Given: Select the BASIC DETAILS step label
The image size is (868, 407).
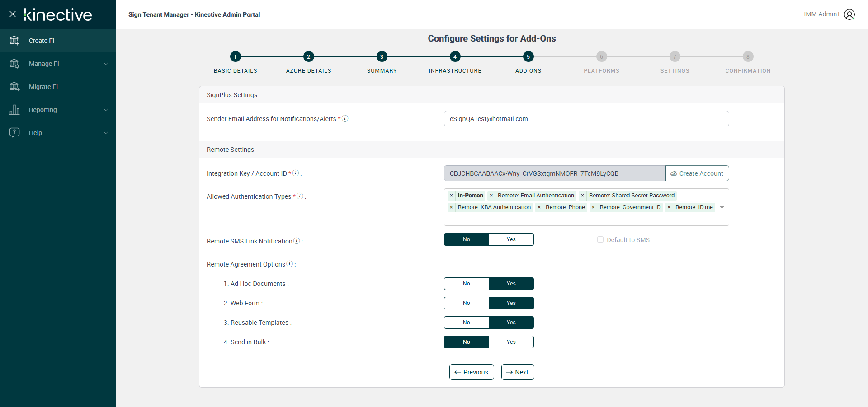Looking at the screenshot, I should (235, 71).
